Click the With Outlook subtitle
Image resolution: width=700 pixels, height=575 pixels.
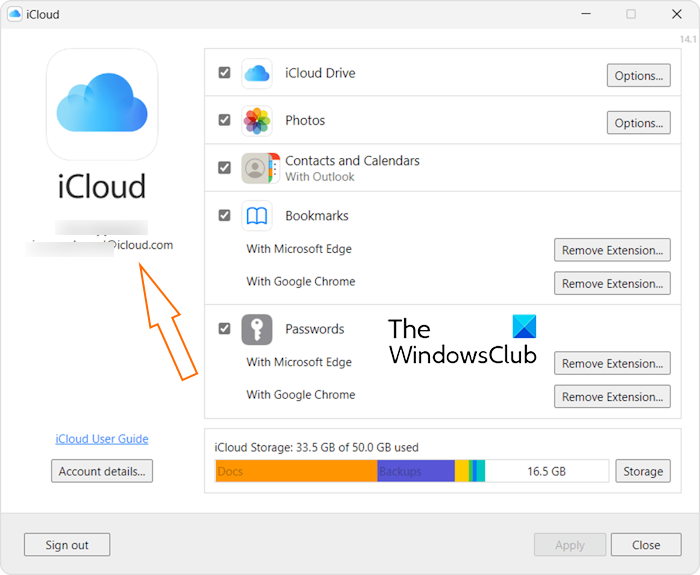click(x=320, y=177)
